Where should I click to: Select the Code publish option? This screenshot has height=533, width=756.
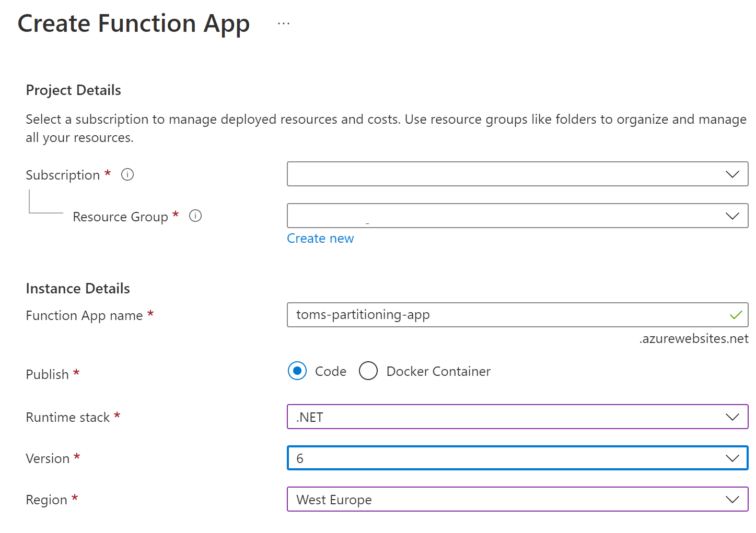coord(297,371)
